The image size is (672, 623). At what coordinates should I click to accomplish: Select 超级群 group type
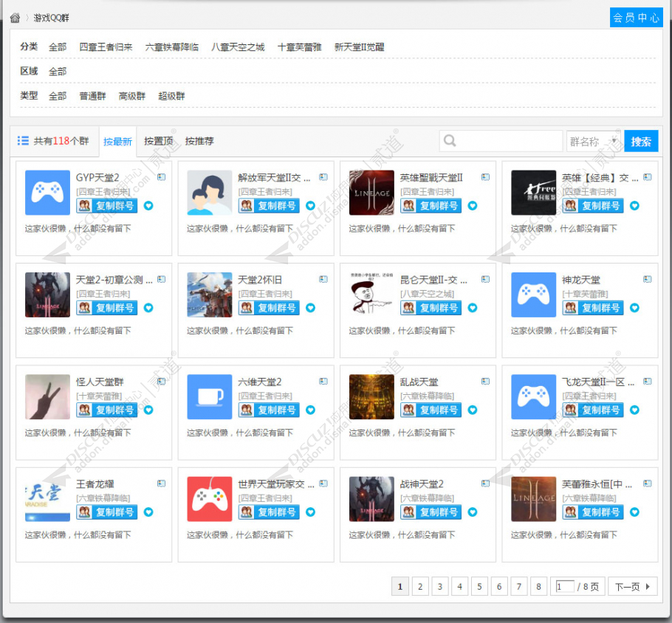tap(171, 96)
